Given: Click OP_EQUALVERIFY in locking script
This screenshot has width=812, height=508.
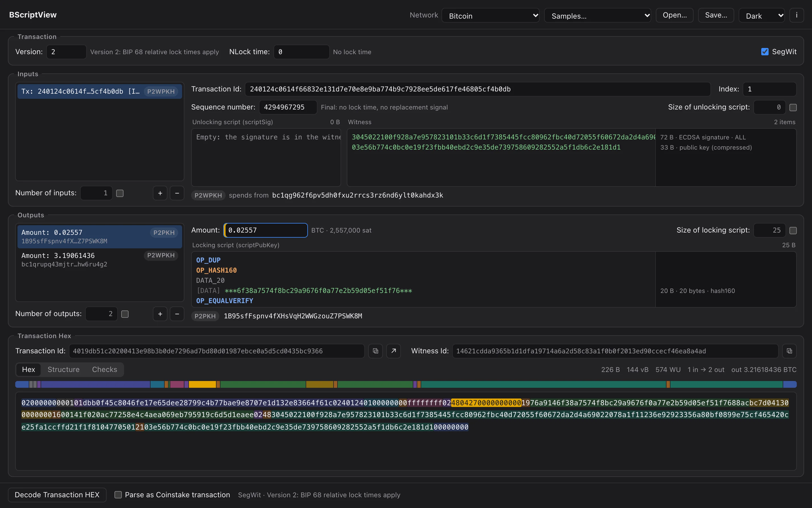Looking at the screenshot, I should [x=224, y=301].
